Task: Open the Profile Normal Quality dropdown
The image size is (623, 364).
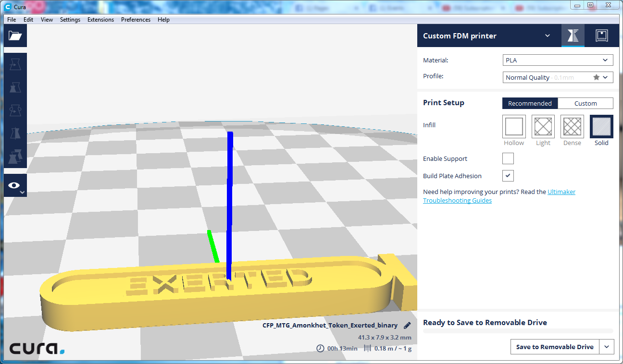Action: click(x=558, y=77)
